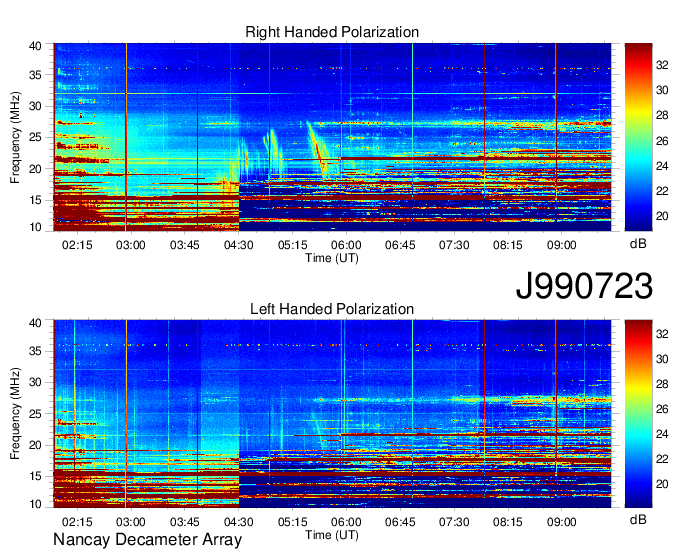Click the 09:00 time tick of Left Handed plot
Image resolution: width=680 pixels, height=552 pixels.
[x=562, y=521]
